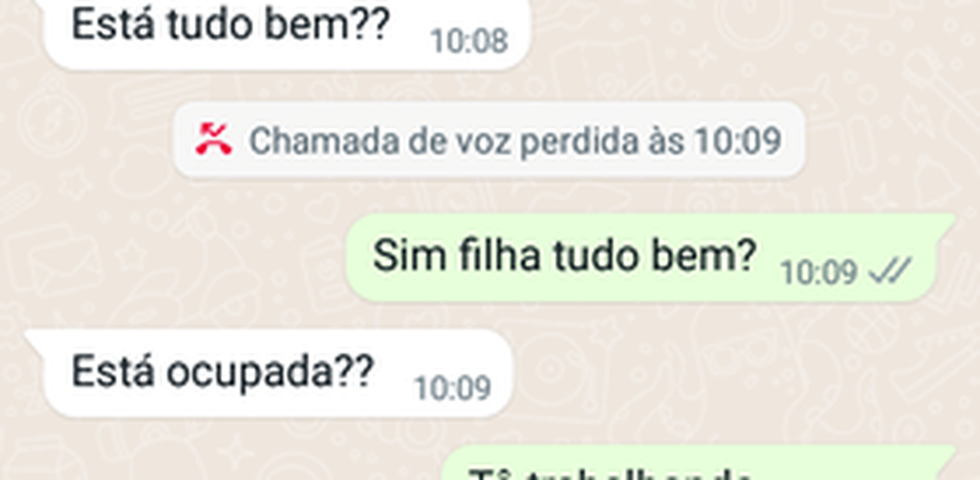Click the word "ocupada??" in the received bubble
The width and height of the screenshot is (980, 480).
click(x=270, y=373)
